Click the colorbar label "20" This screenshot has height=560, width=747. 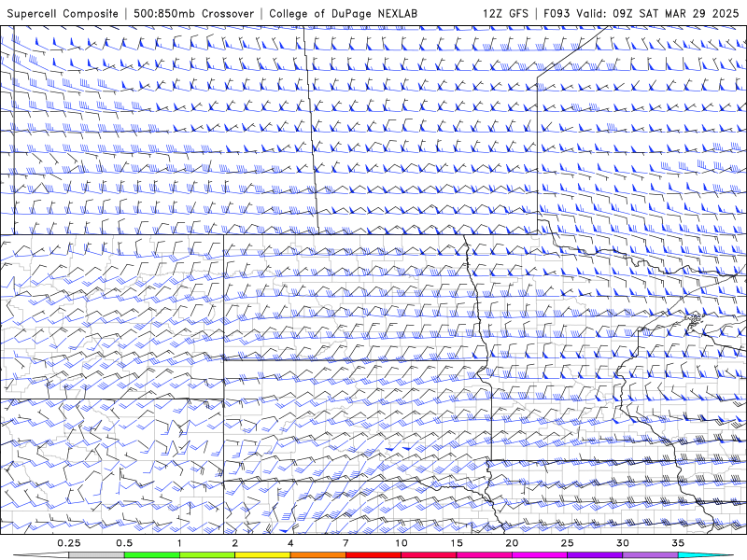tap(512, 543)
